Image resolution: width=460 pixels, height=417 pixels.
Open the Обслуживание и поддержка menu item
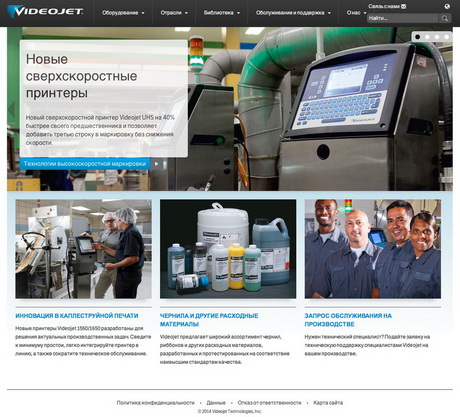(290, 13)
